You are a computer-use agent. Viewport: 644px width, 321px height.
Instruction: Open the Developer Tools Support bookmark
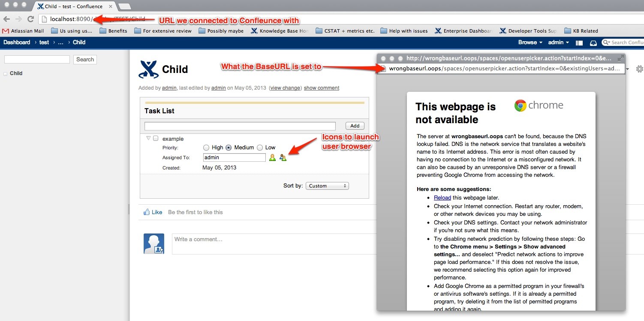(x=528, y=31)
